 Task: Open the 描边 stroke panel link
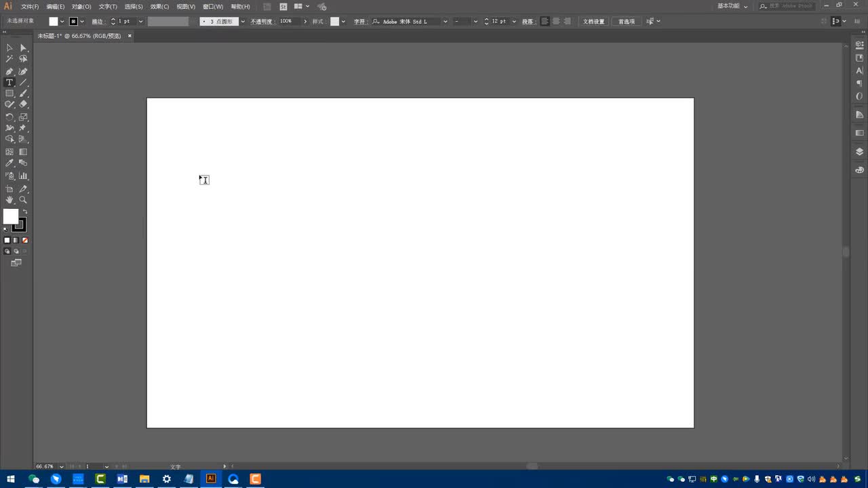pyautogui.click(x=98, y=22)
